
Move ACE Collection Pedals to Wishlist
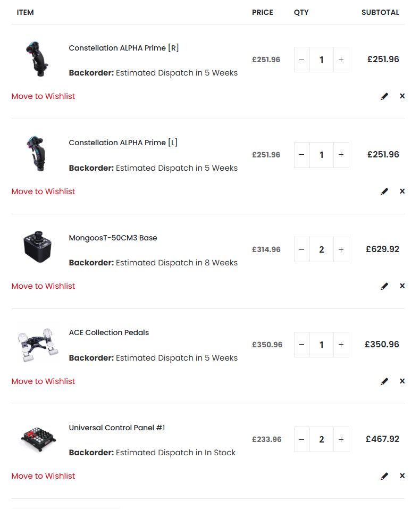[44, 381]
